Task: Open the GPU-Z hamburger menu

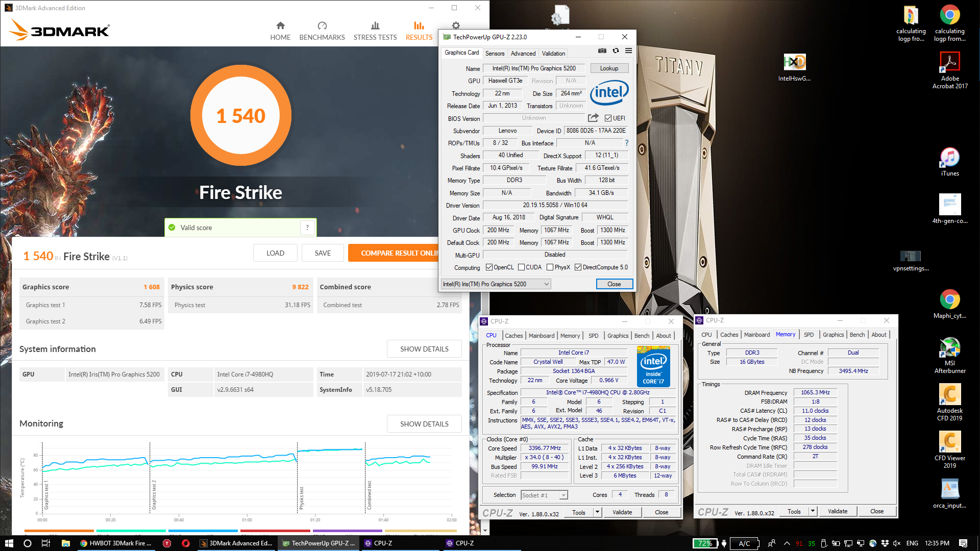Action: [629, 51]
